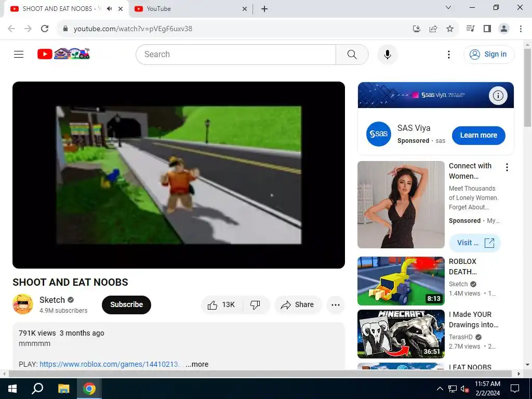Image resolution: width=532 pixels, height=399 pixels.
Task: Open media controls icon in toolbar
Action: pos(470,29)
